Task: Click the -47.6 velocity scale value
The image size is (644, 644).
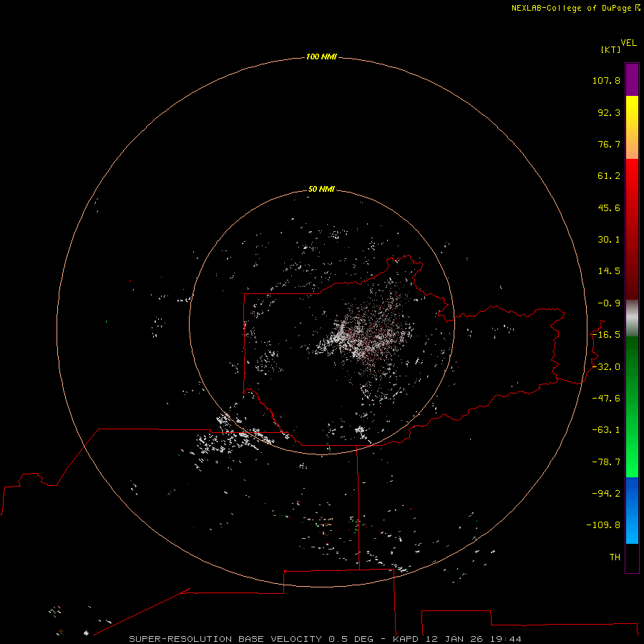Action: [x=606, y=399]
